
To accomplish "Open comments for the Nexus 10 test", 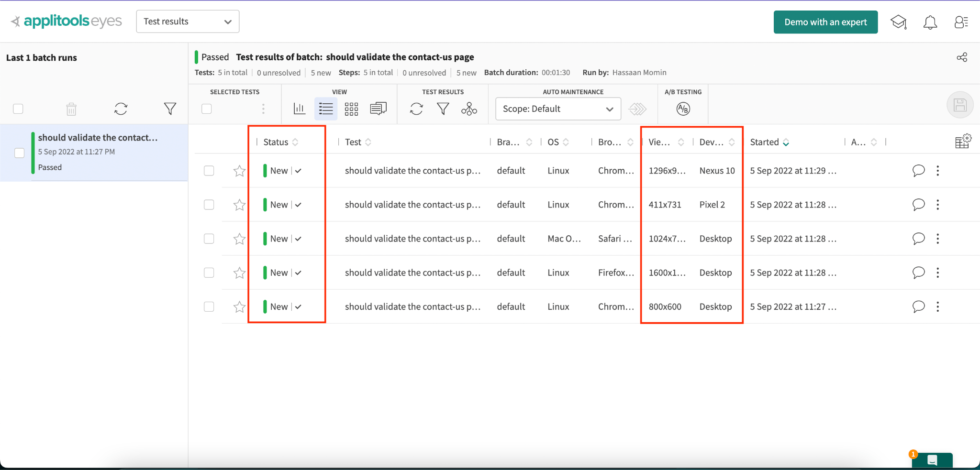I will (918, 171).
